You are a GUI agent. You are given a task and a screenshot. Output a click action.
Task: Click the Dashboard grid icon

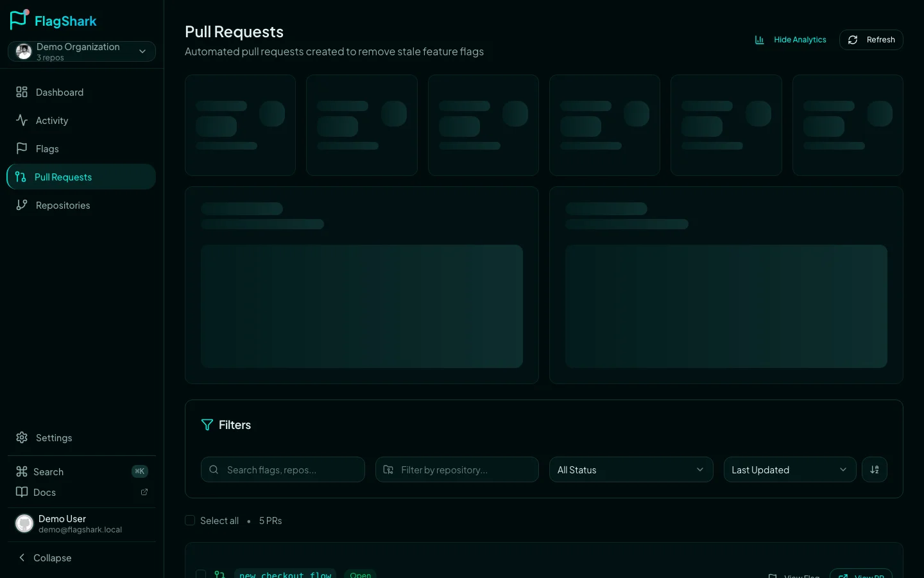[22, 92]
